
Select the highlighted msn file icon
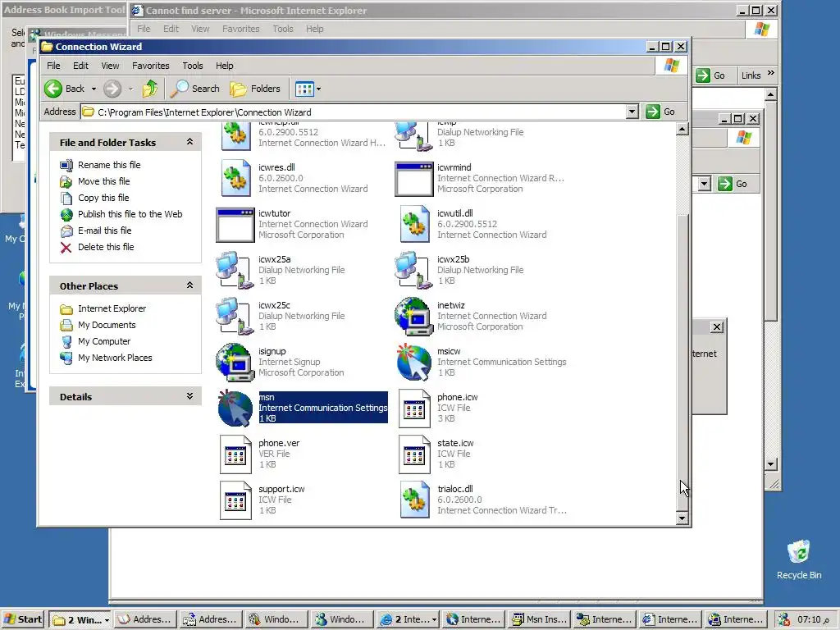pyautogui.click(x=235, y=409)
